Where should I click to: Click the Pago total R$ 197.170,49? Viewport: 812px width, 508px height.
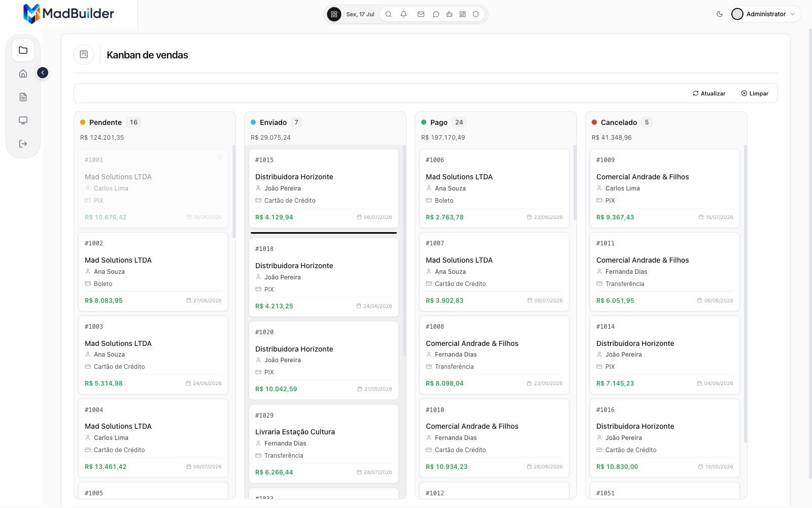443,138
